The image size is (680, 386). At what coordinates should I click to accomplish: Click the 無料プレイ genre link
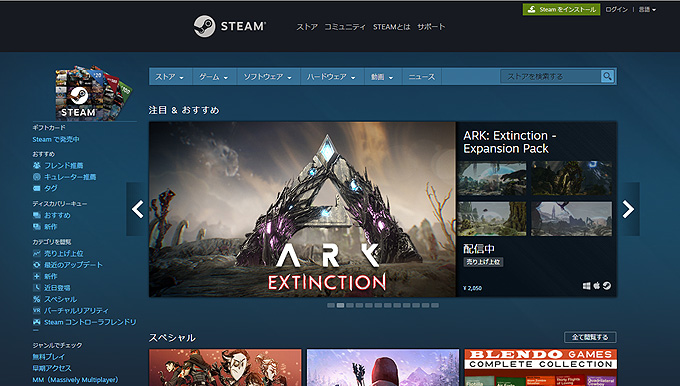pyautogui.click(x=49, y=357)
